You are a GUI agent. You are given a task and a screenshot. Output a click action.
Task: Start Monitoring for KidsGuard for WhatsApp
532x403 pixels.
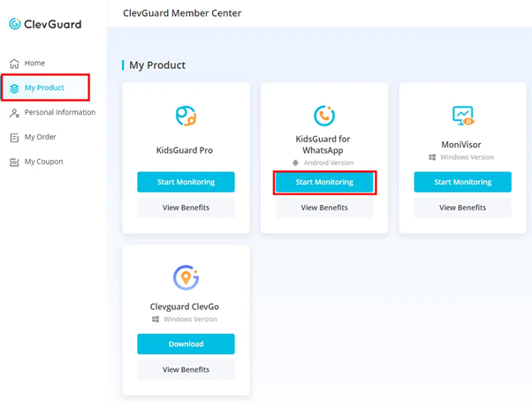tap(324, 182)
